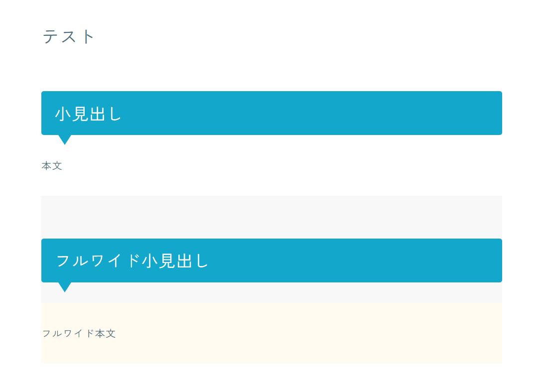Click the "小見出し" heading text
Viewport: 541px width, 392px height.
(x=88, y=114)
